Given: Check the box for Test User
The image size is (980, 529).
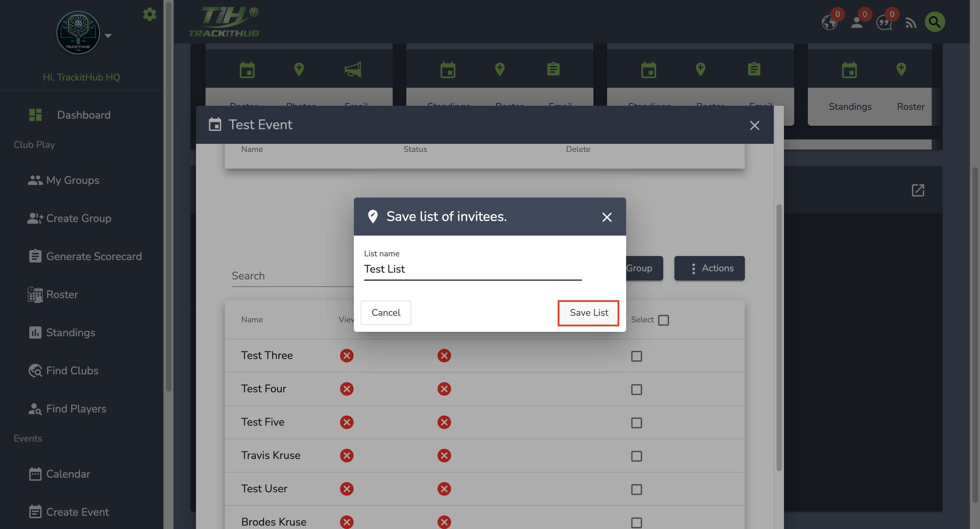Looking at the screenshot, I should (636, 490).
